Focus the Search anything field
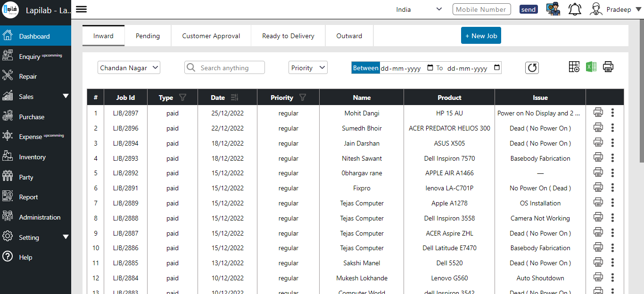Image resolution: width=644 pixels, height=294 pixels. pos(224,68)
